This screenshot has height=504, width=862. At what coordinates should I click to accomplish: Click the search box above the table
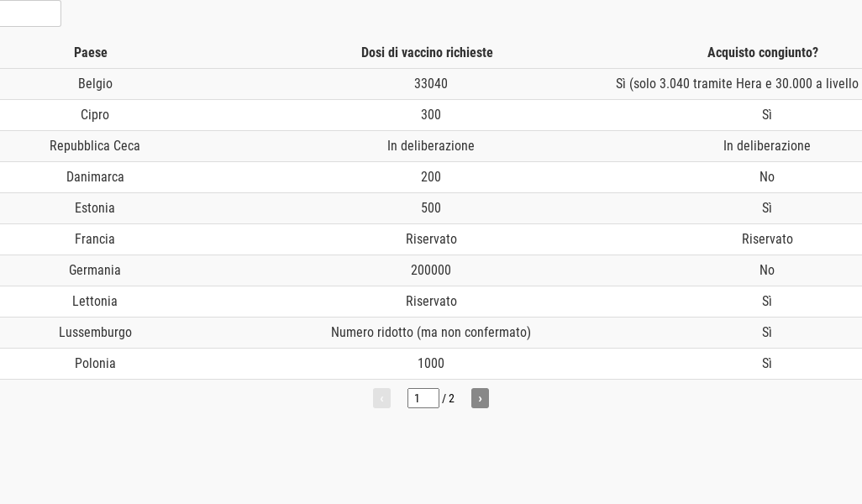(29, 13)
